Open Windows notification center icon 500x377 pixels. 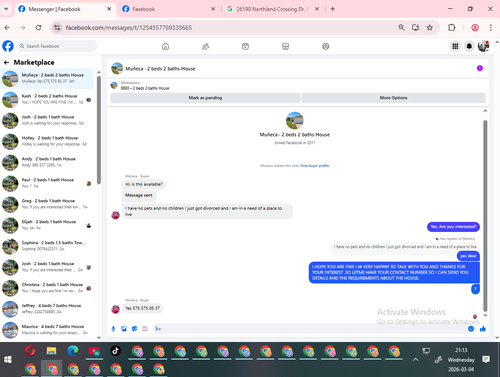(486, 359)
